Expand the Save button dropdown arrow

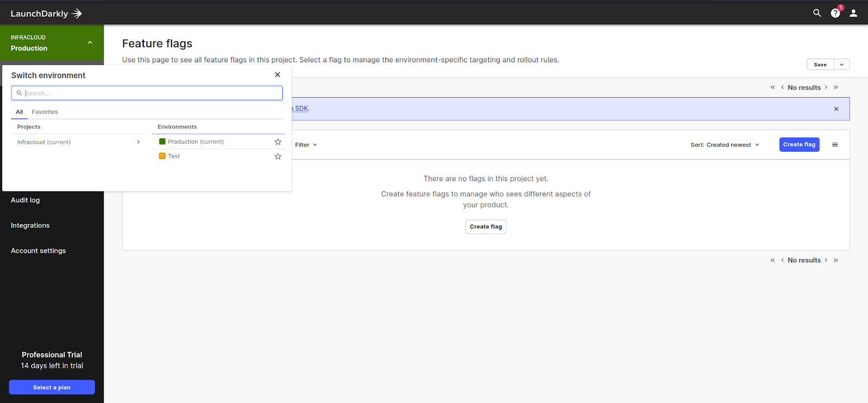pos(841,65)
